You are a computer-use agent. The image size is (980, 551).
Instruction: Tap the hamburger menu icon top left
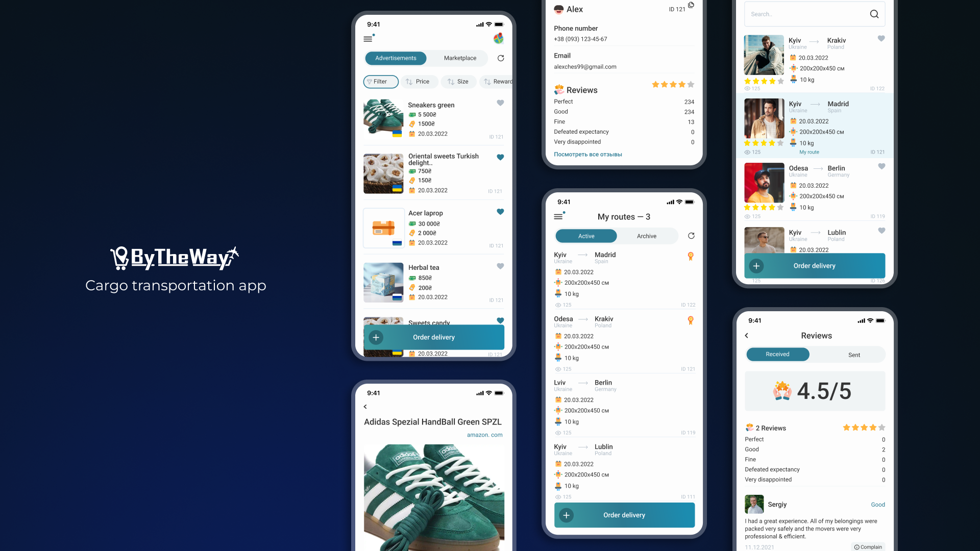tap(368, 38)
